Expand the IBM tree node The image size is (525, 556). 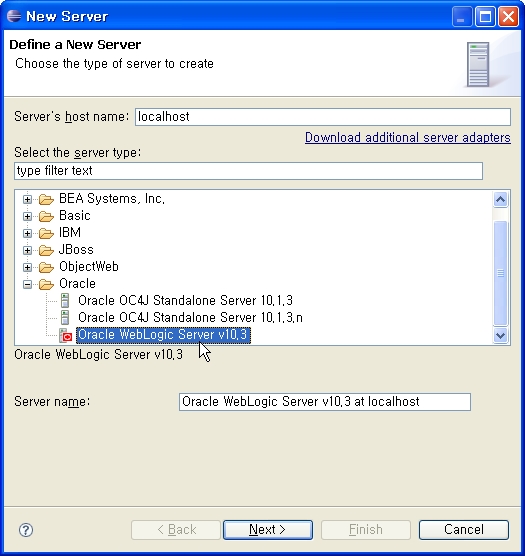click(27, 233)
